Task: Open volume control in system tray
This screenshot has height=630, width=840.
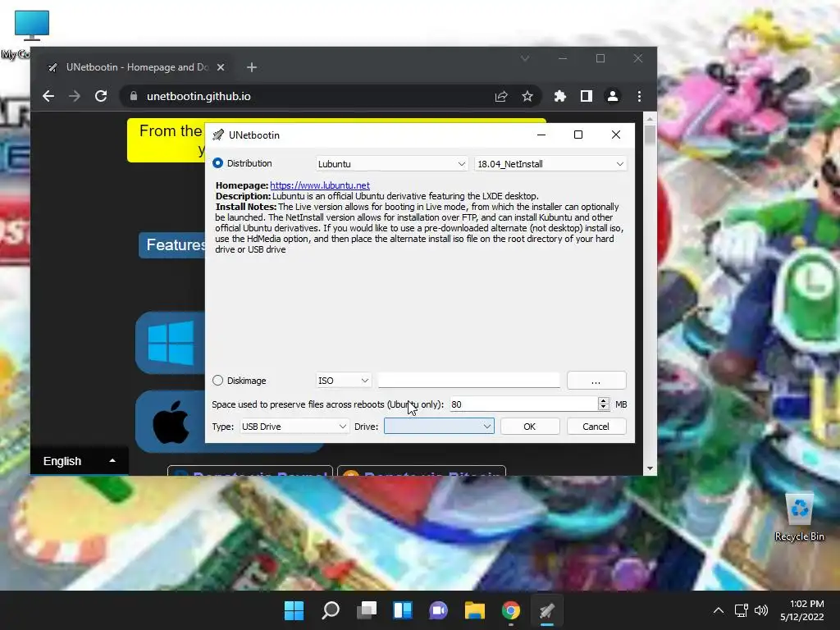Action: tap(760, 610)
